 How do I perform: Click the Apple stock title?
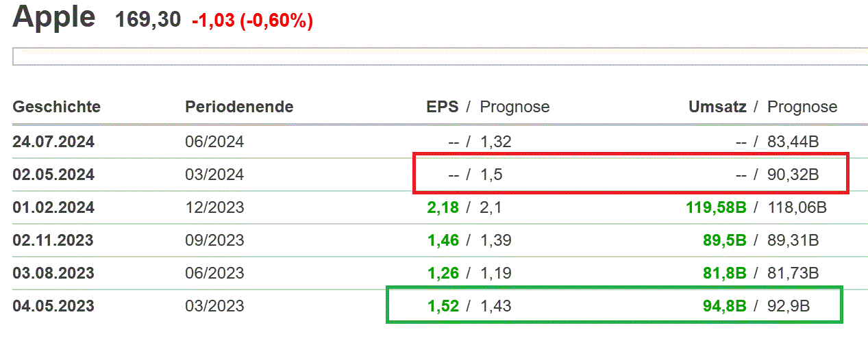(x=54, y=18)
